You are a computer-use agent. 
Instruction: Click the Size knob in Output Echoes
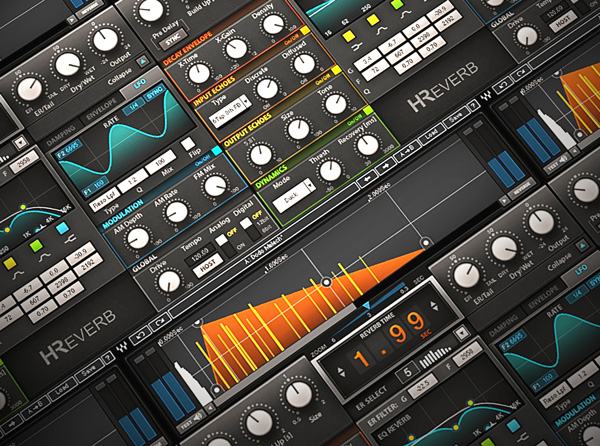[298, 129]
